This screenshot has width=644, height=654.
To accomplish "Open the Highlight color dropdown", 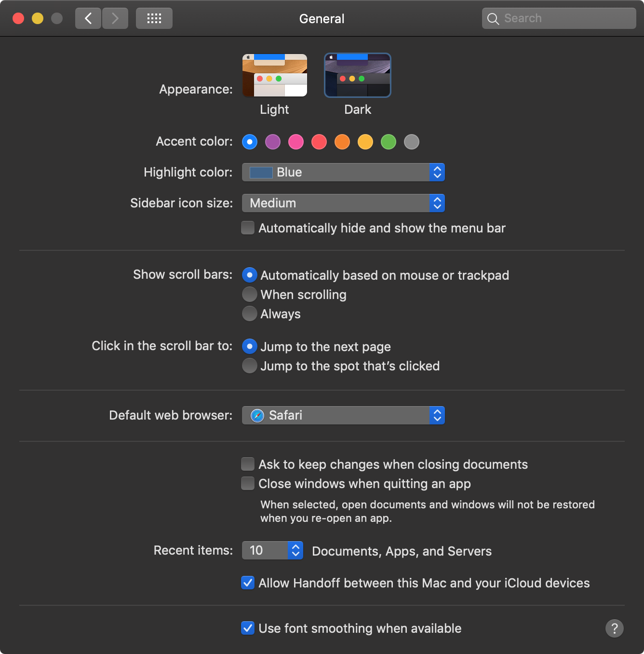I will 343,172.
